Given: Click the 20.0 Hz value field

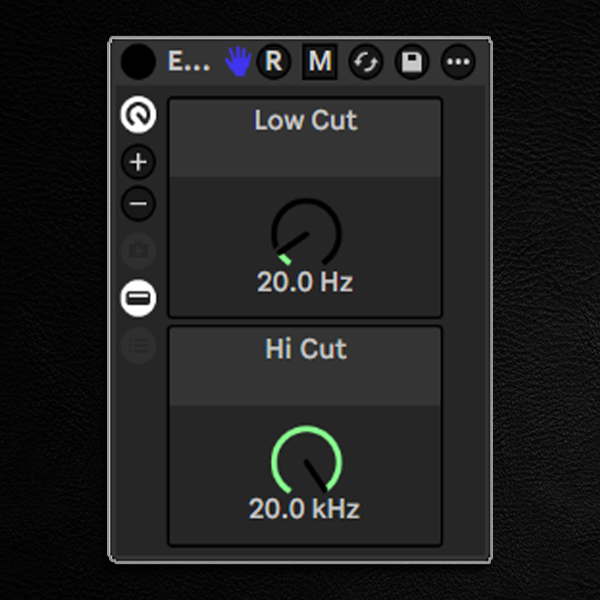Looking at the screenshot, I should click(x=305, y=282).
